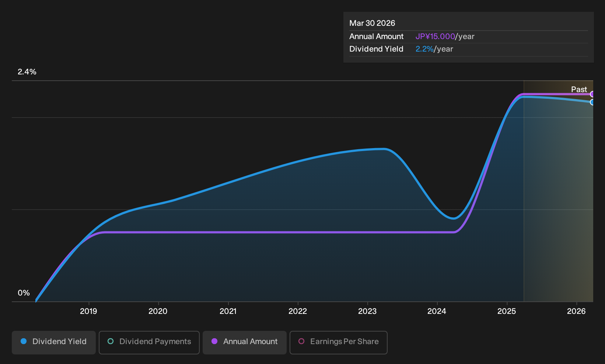Show the Earnings Per Share series
Screen dimensions: 605x364
click(339, 342)
